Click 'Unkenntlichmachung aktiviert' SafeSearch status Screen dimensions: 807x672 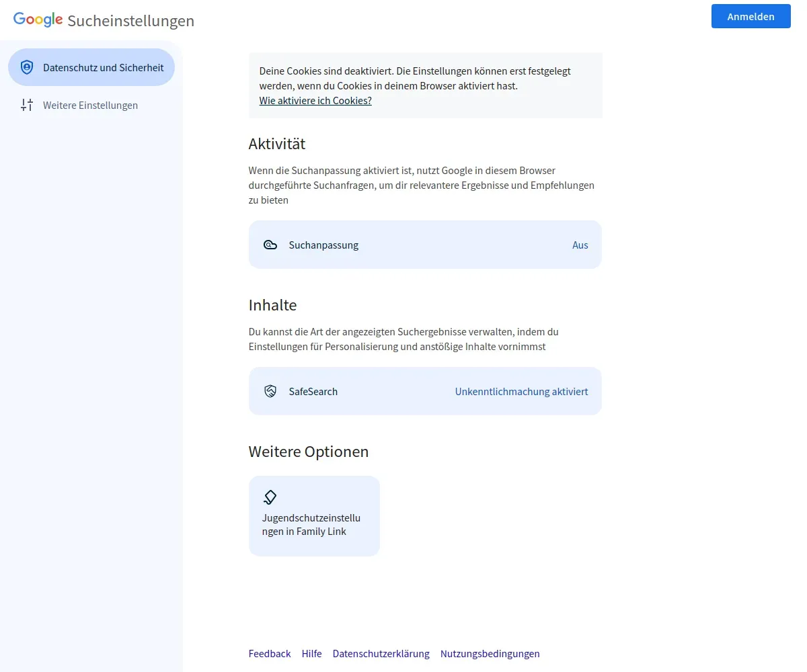click(521, 391)
